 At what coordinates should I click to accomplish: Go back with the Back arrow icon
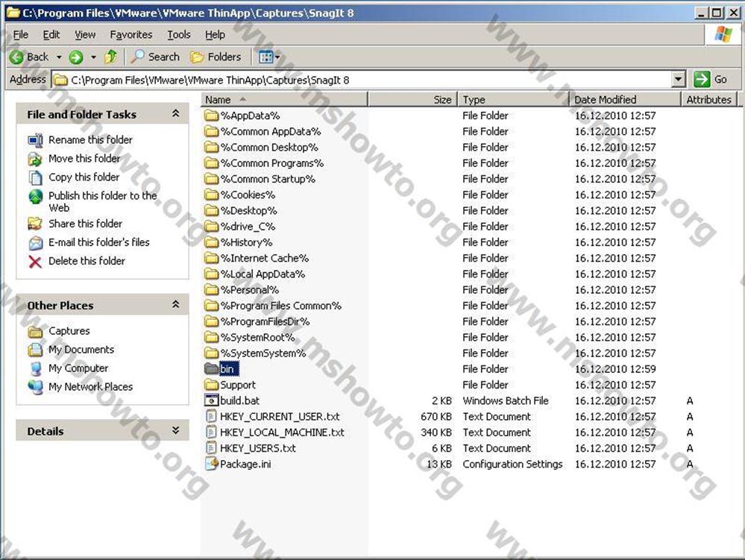coord(16,57)
